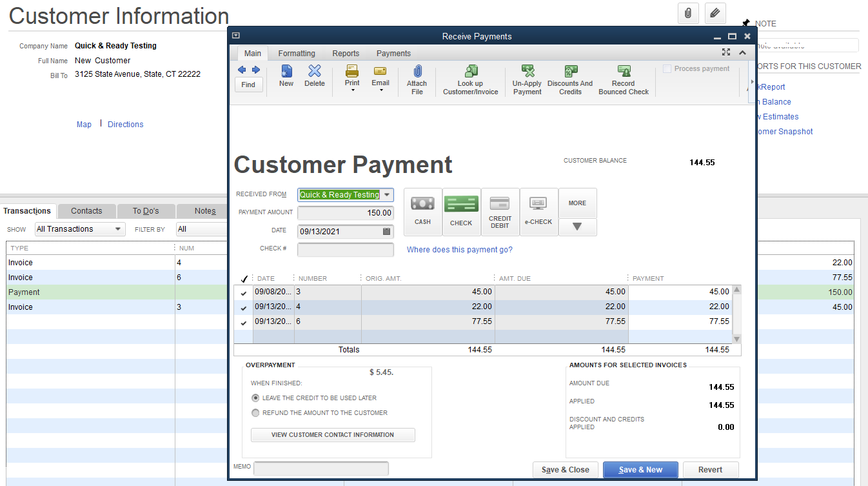The height and width of the screenshot is (486, 868).
Task: Click Record Bounced Check
Action: (x=624, y=79)
